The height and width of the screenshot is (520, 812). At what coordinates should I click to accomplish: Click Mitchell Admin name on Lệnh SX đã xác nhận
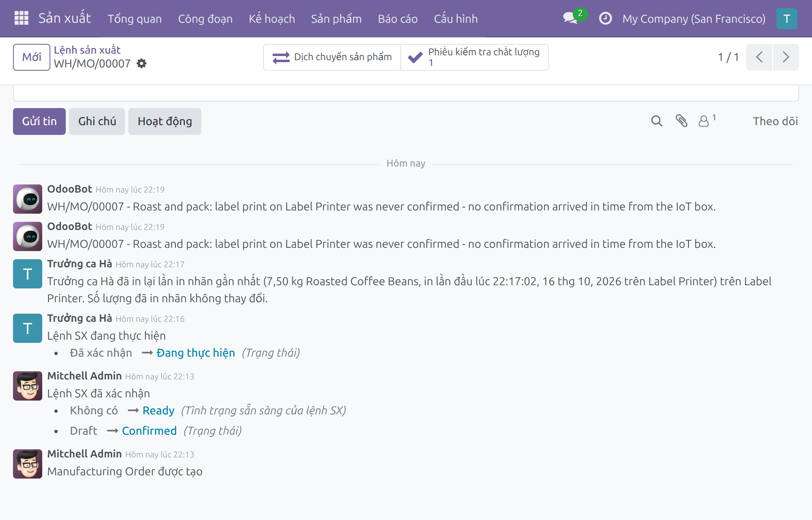click(x=84, y=376)
